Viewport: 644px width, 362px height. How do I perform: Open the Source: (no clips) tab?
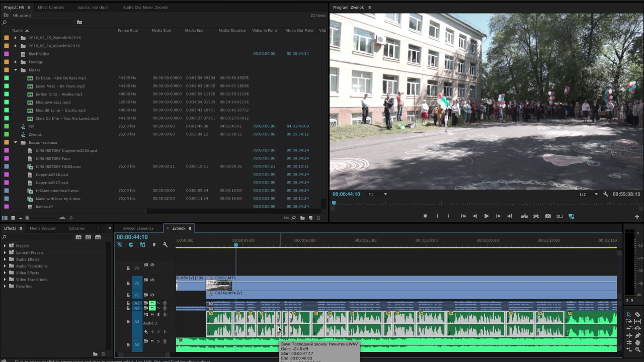[93, 8]
